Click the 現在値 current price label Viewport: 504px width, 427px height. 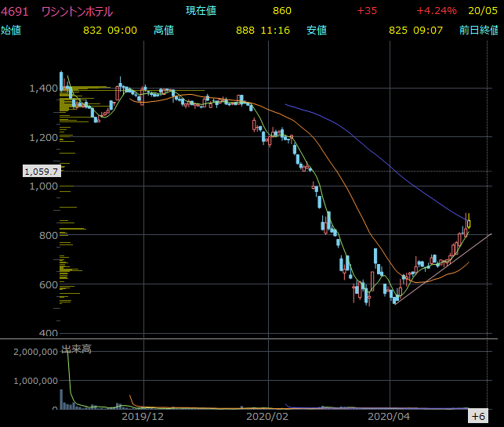(201, 11)
